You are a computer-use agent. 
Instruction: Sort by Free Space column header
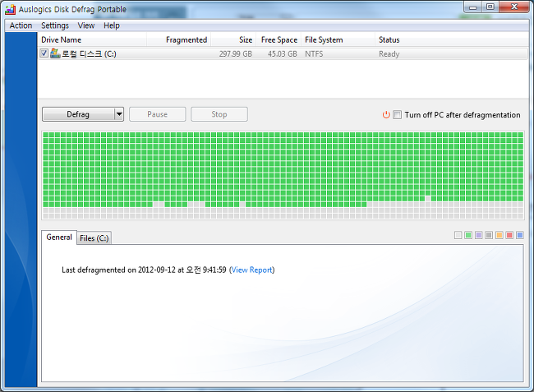tap(279, 39)
